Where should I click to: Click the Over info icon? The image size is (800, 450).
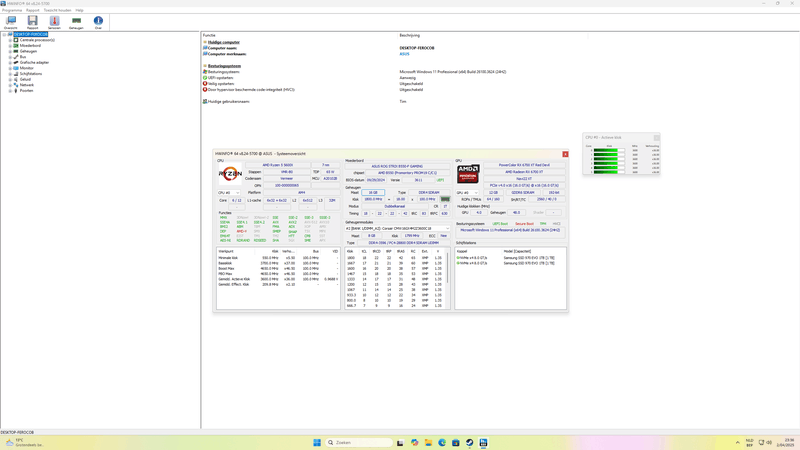[98, 22]
